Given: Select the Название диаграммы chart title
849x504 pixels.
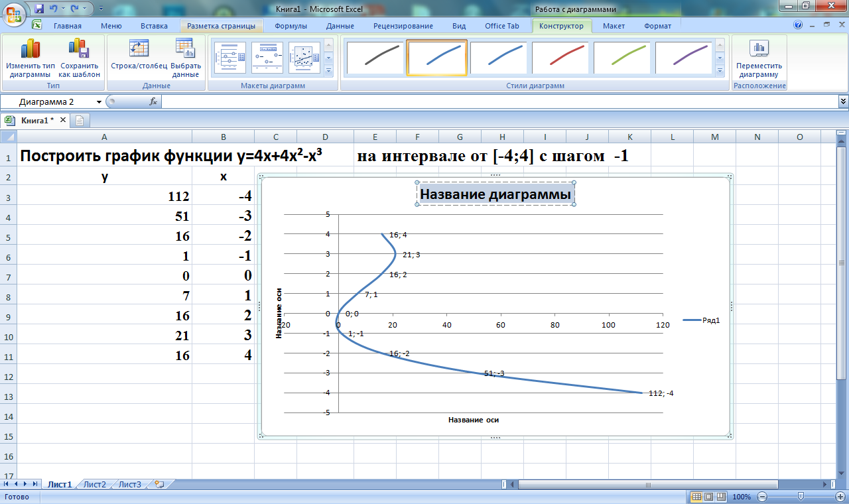Looking at the screenshot, I should (x=495, y=194).
